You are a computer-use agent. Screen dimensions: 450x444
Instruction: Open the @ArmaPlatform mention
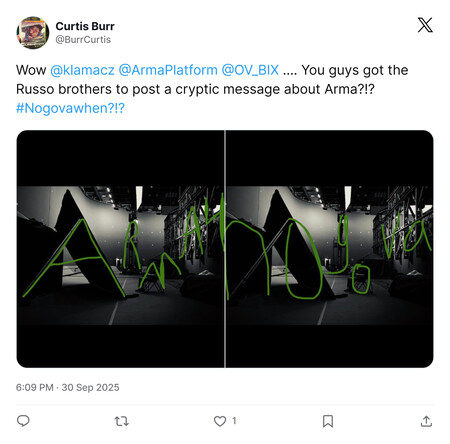[x=168, y=70]
